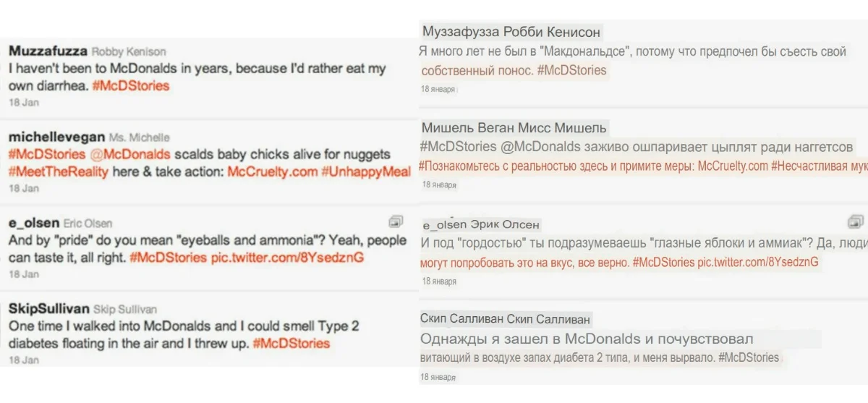The height and width of the screenshot is (403, 868).
Task: Click the media icon on Russian Эрик Олсен tweet
Action: coord(856,221)
